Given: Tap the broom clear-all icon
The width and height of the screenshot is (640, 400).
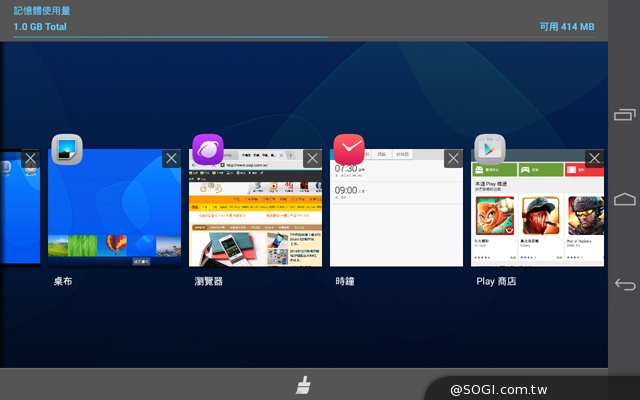Looking at the screenshot, I should tap(304, 387).
